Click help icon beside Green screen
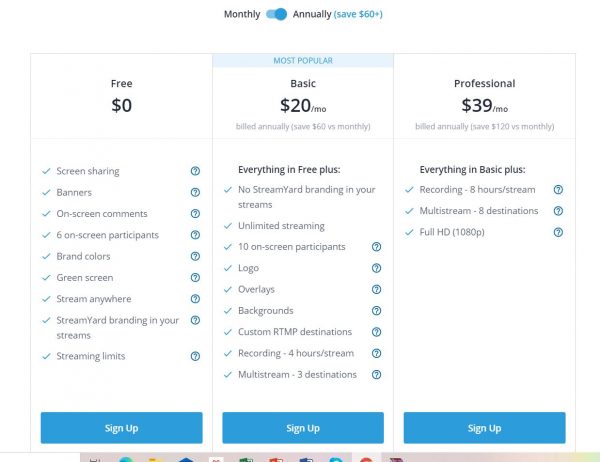 coord(195,278)
